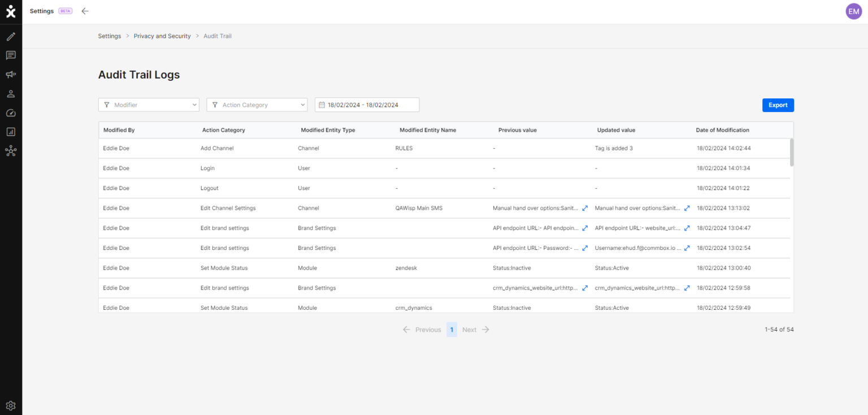This screenshot has width=868, height=415.
Task: Click the back arrow beside Settings title
Action: click(x=85, y=11)
